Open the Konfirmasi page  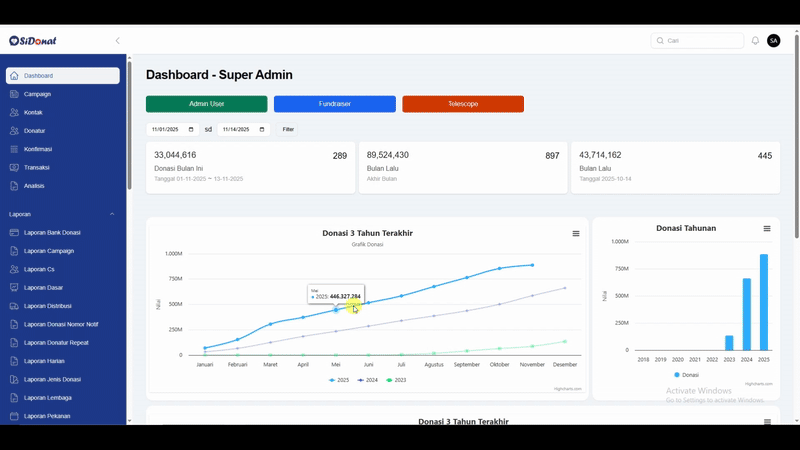point(63,149)
